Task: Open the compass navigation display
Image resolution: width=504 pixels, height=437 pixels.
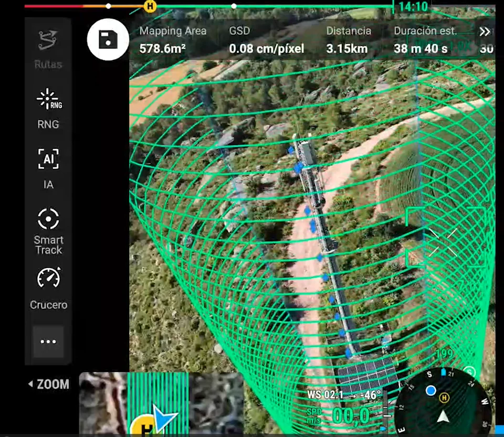Action: pyautogui.click(x=443, y=403)
